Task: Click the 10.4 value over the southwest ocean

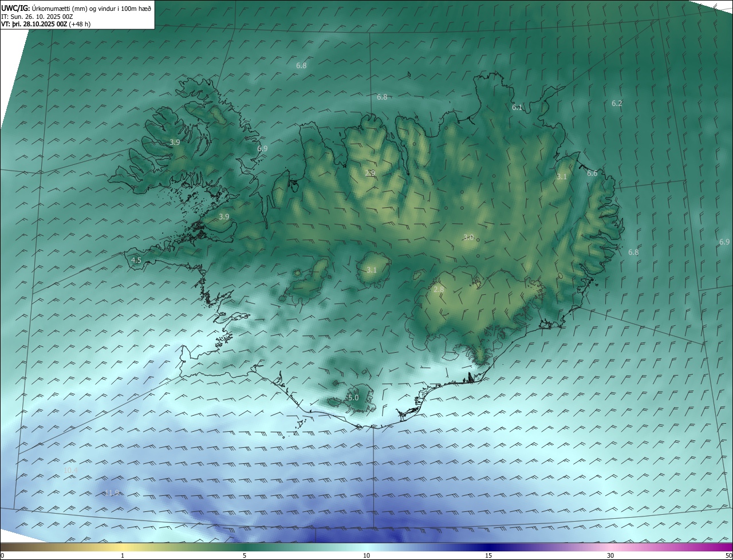Action: [70, 470]
